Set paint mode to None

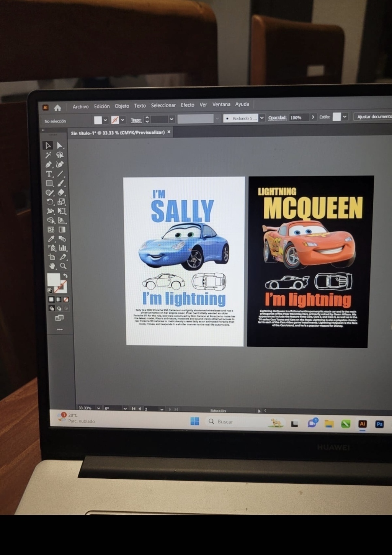pos(66,300)
